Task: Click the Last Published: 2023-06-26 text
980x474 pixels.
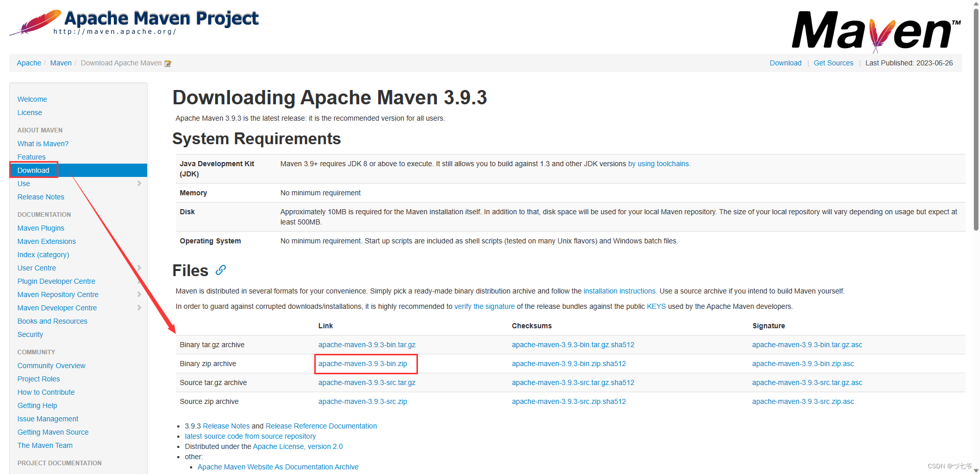Action: point(909,63)
